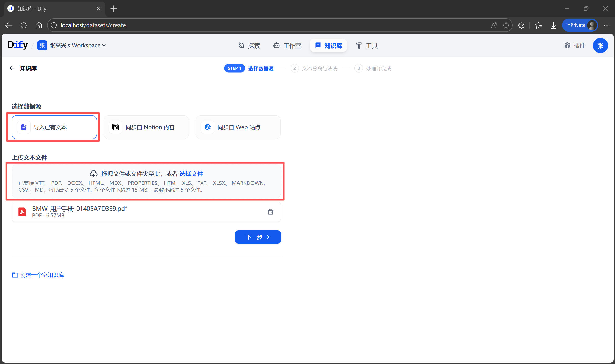The image size is (615, 364).
Task: Delete the uploaded BMW PDF file
Action: click(270, 212)
